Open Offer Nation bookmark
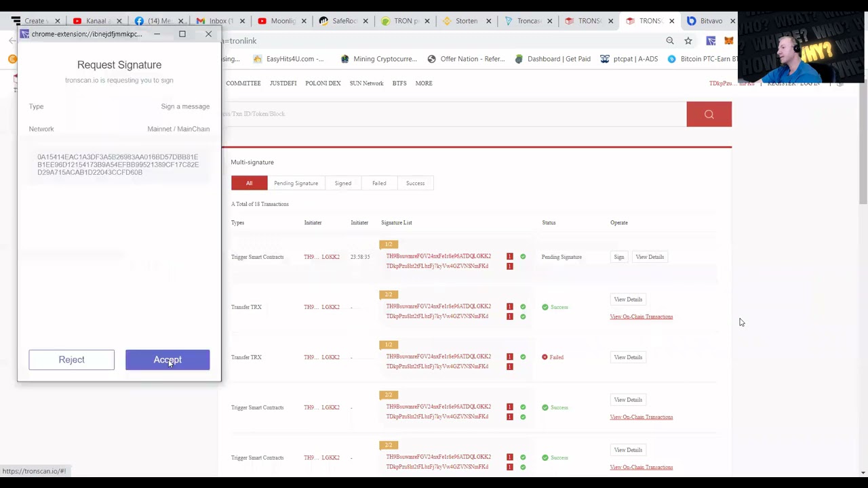 (466, 59)
